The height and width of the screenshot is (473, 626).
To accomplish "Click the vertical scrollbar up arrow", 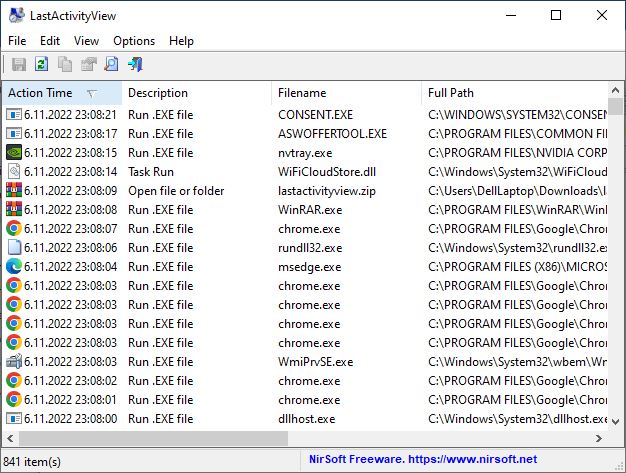I will coord(616,90).
